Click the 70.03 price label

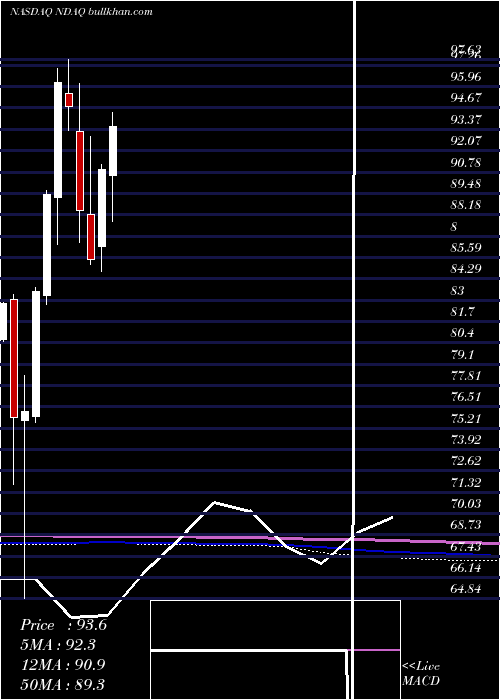[x=466, y=504]
